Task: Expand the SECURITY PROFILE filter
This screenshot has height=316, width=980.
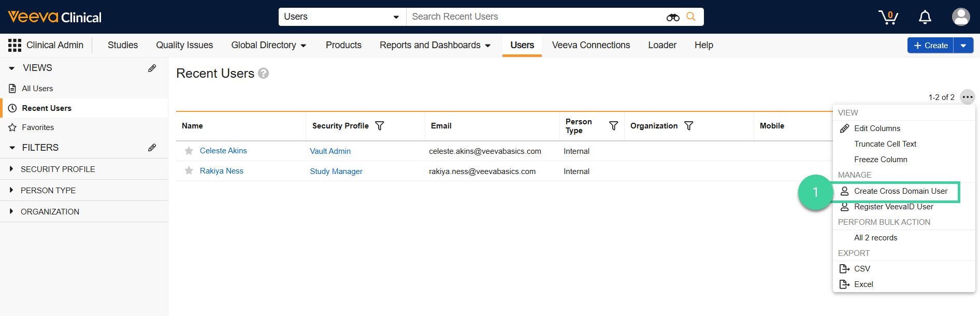Action: coord(11,169)
